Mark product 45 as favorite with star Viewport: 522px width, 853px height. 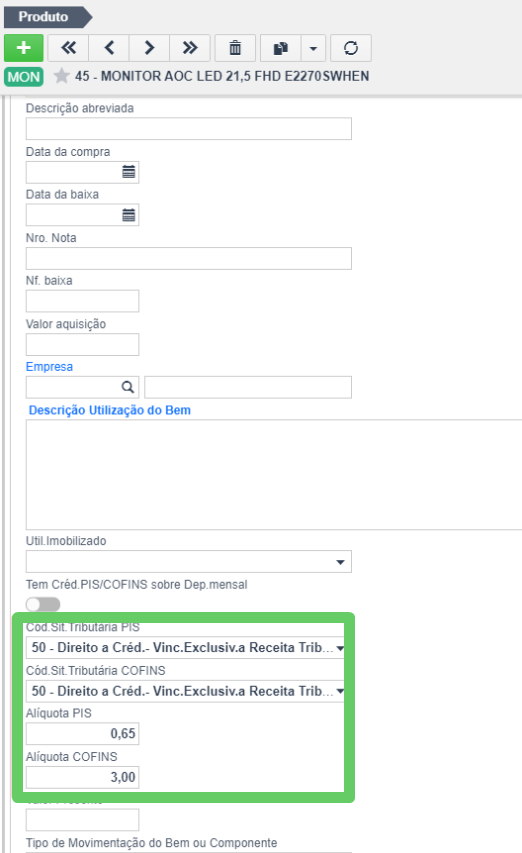[61, 76]
